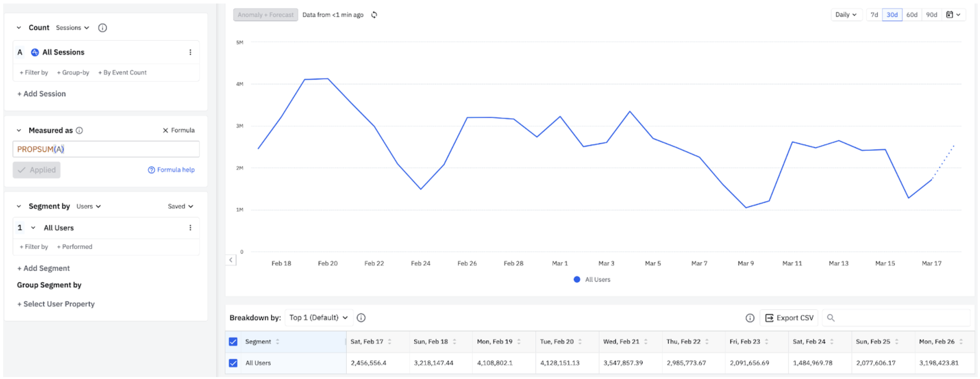Uncheck the All Users row checkbox
Screen dimensions: 980x379
pyautogui.click(x=233, y=363)
